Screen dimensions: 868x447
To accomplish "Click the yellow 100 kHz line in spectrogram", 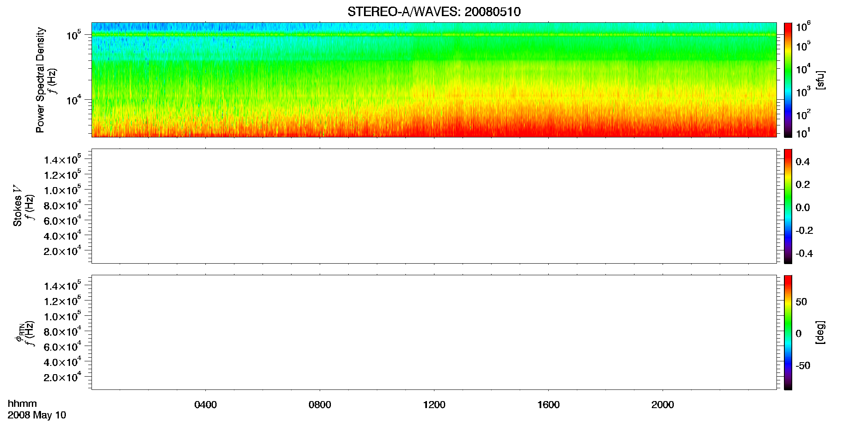I will click(434, 35).
